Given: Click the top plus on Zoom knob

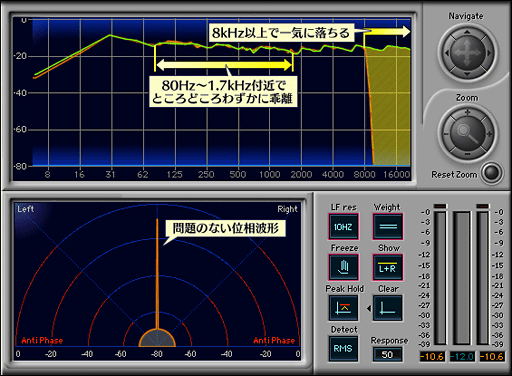Looking at the screenshot, I should coord(468,112).
